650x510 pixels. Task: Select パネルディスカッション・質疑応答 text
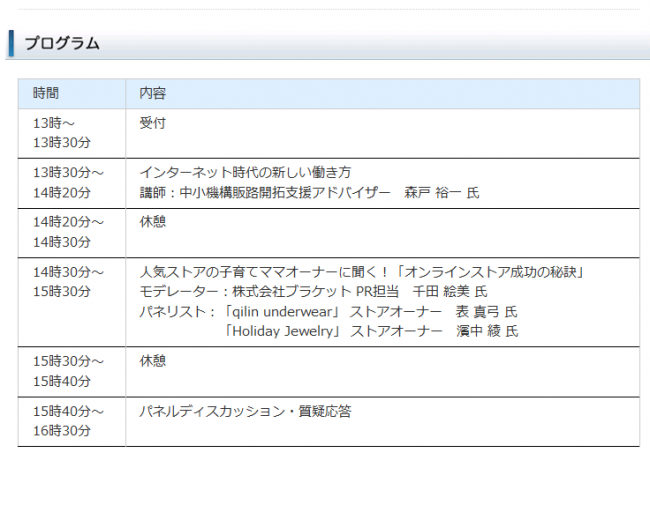pos(245,411)
